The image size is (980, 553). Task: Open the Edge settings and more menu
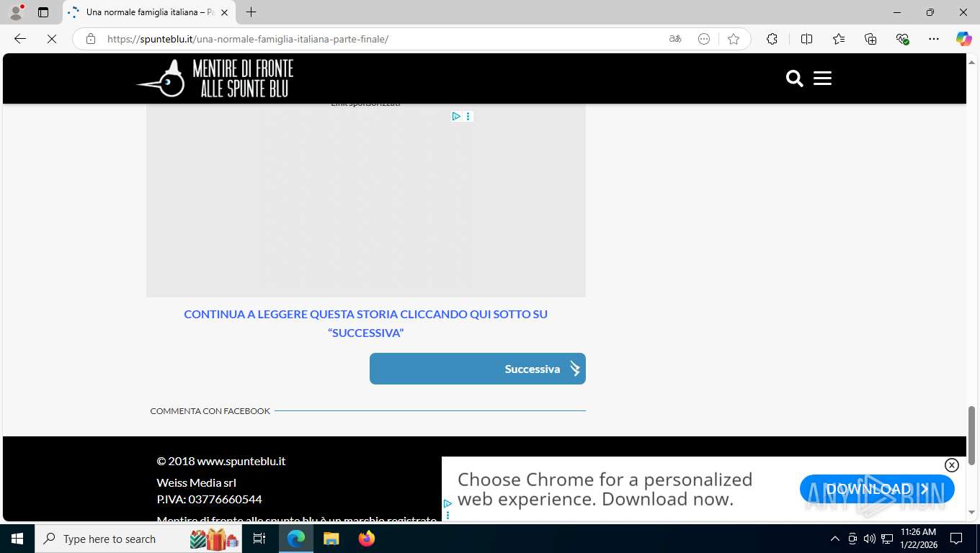click(934, 39)
